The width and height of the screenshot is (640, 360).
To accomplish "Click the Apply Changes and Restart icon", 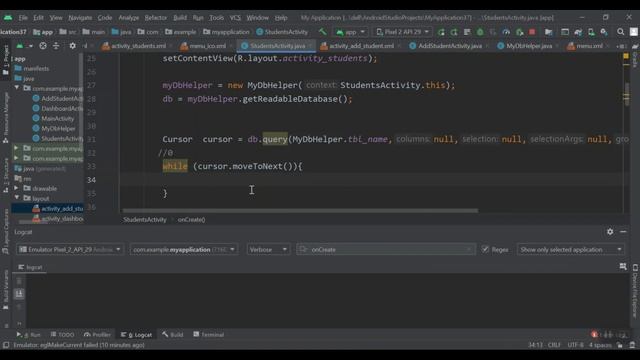I will point(441,32).
